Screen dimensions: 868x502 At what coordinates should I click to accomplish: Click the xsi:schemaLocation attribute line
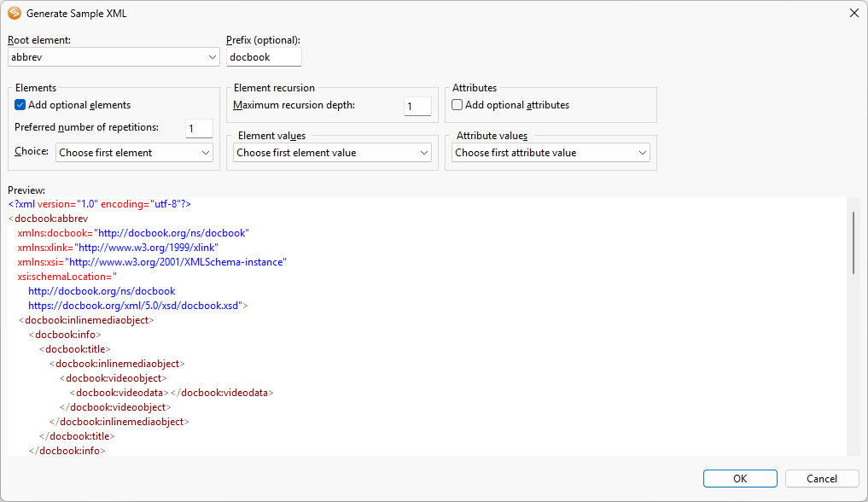pyautogui.click(x=67, y=276)
